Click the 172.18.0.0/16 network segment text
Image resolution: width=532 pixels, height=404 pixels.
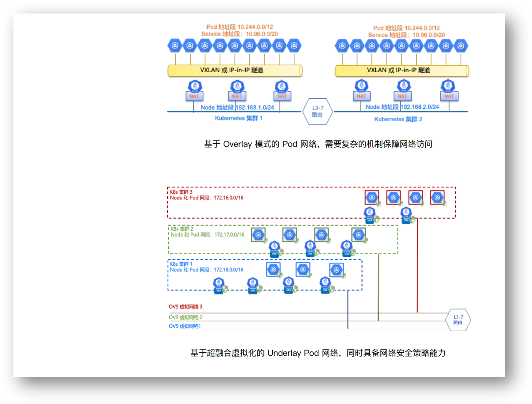pyautogui.click(x=229, y=270)
